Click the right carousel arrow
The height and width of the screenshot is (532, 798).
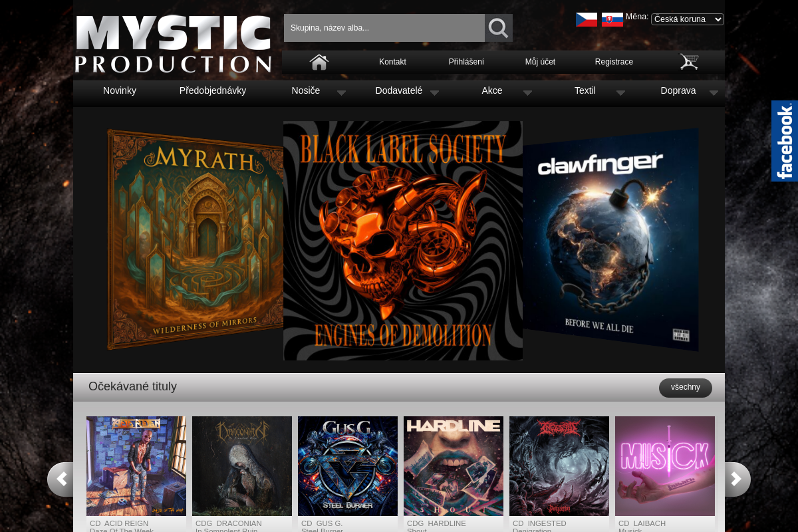[x=737, y=479]
